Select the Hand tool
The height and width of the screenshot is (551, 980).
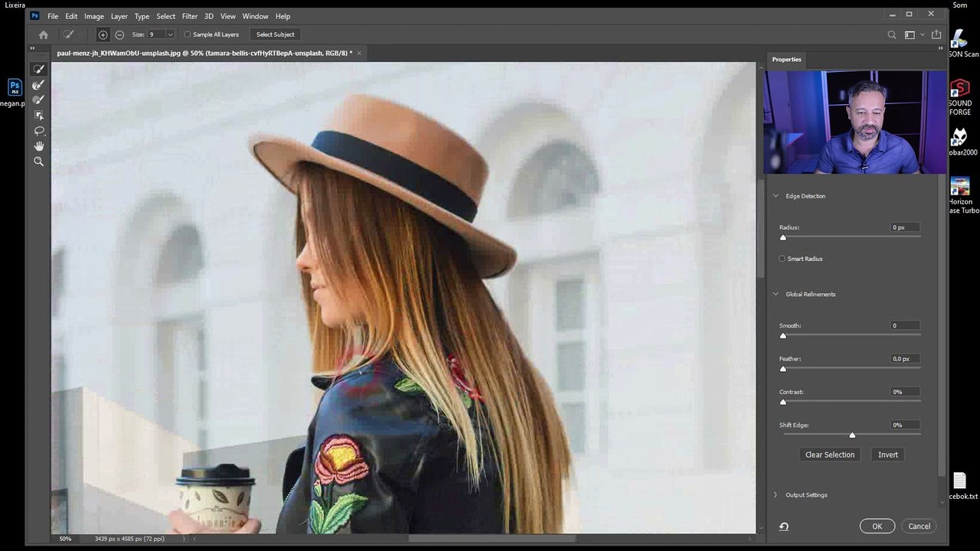39,146
